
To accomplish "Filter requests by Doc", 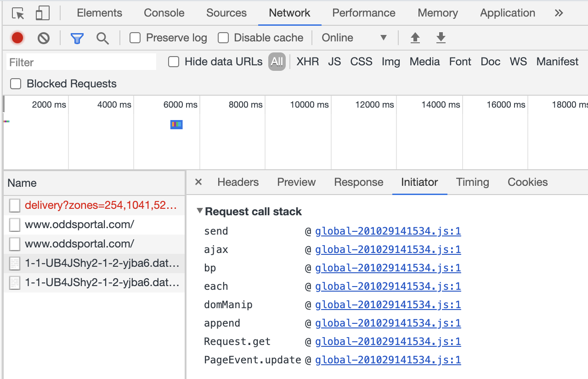I will point(491,62).
